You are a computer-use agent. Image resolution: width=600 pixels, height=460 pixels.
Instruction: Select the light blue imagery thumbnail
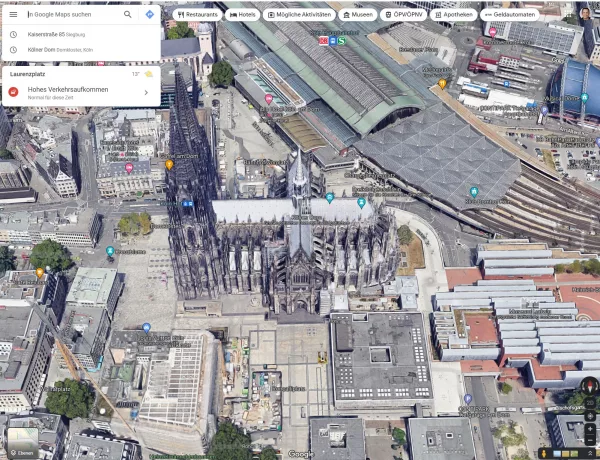557,453
